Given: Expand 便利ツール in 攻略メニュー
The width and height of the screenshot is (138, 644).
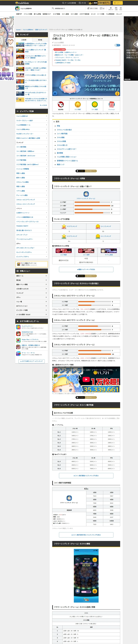Looking at the screenshot, I should [x=32, y=276].
